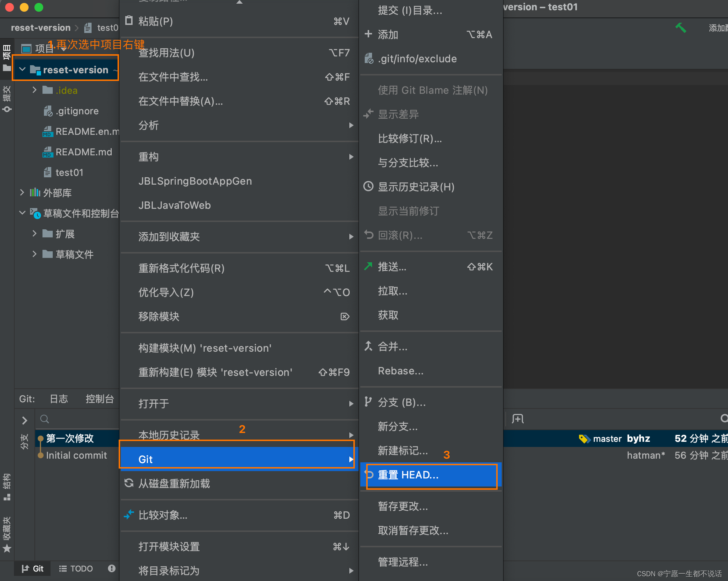Choose 拉取... in the Git submenu
The image size is (728, 581).
(x=431, y=291)
